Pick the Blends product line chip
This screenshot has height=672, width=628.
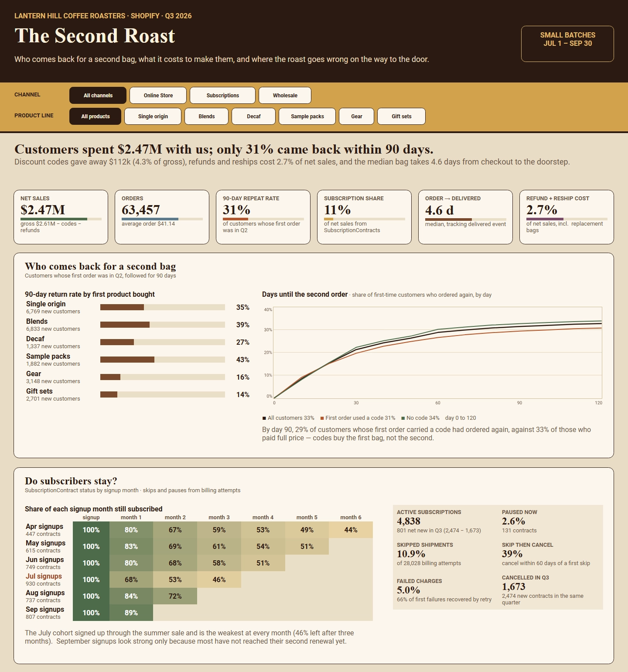tap(206, 116)
